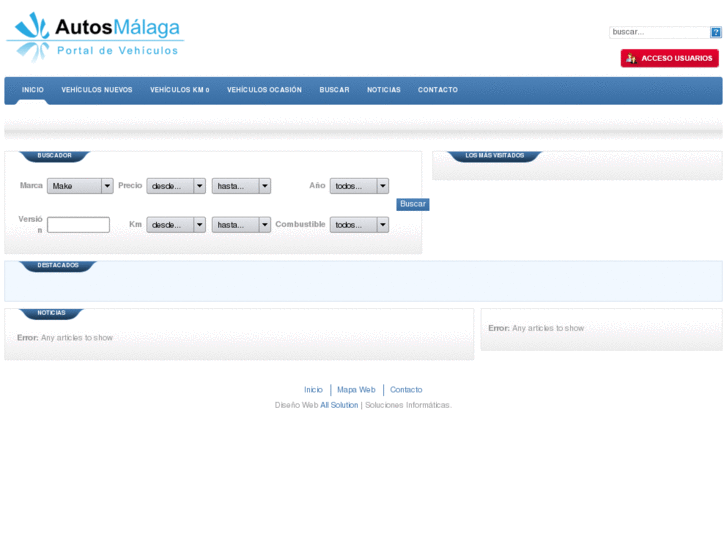Open the Combustible todos dropdown
Viewport: 727px width, 545px height.
pyautogui.click(x=359, y=225)
